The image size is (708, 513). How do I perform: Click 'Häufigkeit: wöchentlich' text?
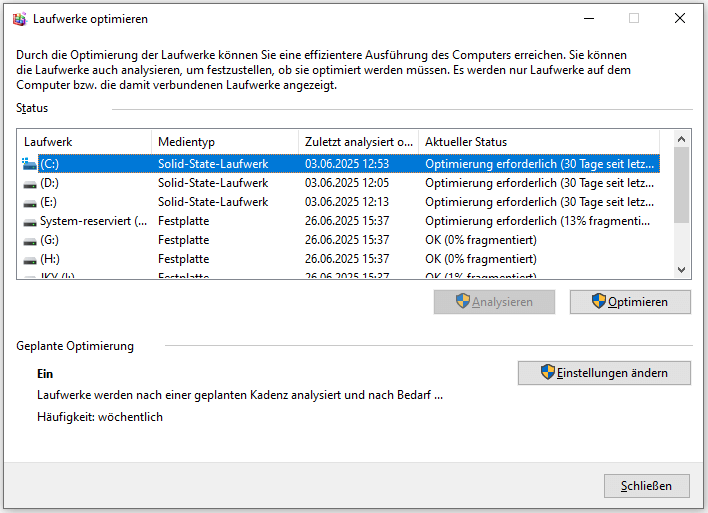100,417
